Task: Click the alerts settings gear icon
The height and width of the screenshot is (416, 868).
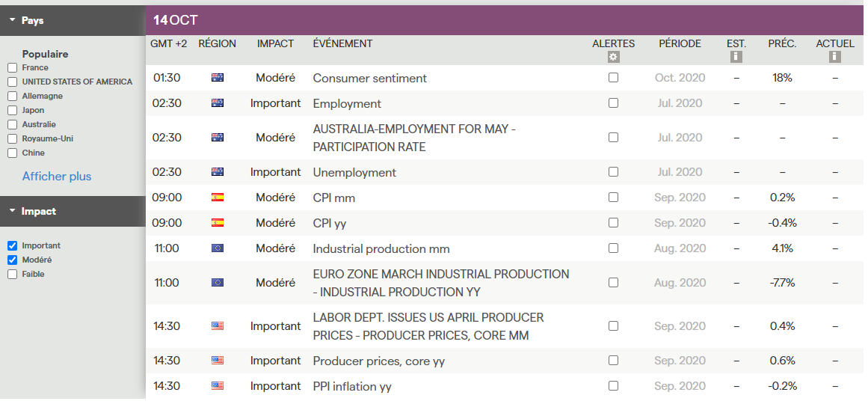Action: (613, 57)
